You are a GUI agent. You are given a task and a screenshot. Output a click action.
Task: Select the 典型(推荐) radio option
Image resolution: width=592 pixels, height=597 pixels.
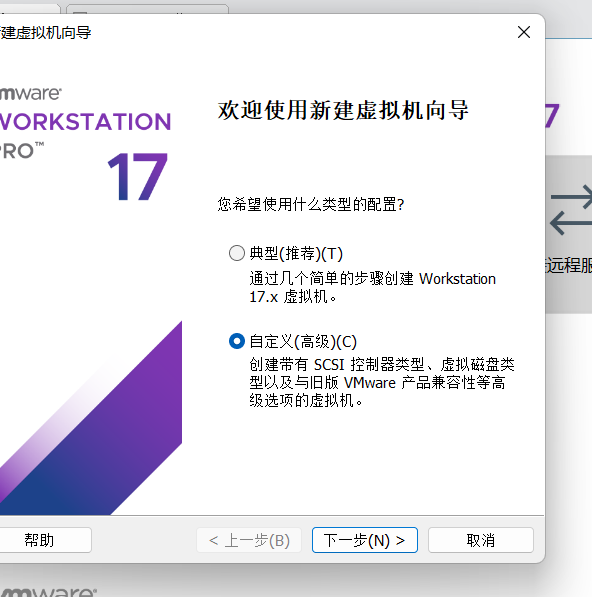pyautogui.click(x=237, y=253)
